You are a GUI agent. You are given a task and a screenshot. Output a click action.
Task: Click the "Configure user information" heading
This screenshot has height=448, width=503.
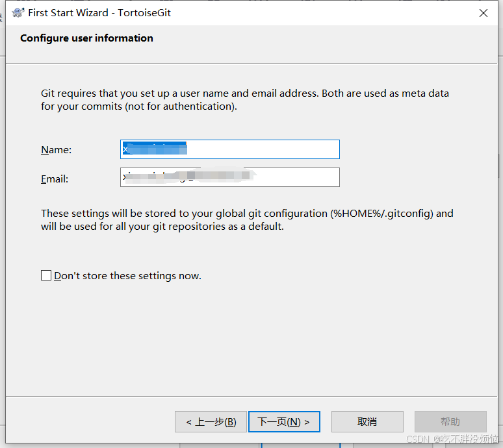click(86, 38)
